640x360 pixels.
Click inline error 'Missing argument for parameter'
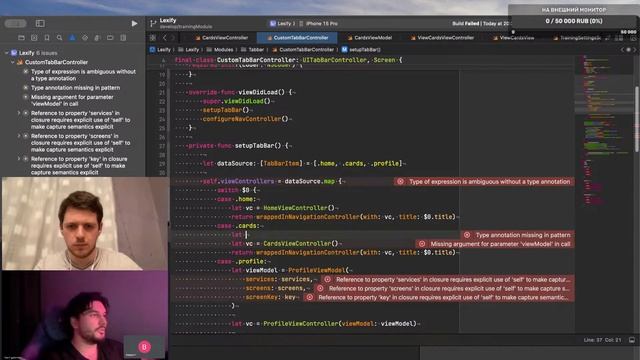pyautogui.click(x=495, y=244)
